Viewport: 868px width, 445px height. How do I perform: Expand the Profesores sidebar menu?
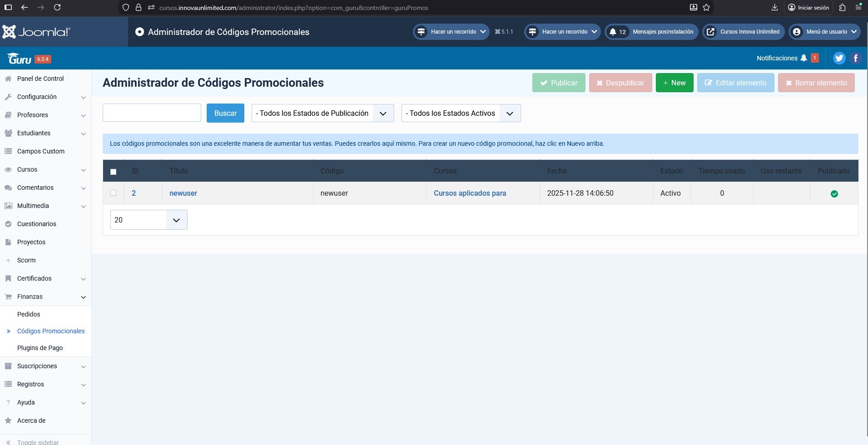[45, 115]
